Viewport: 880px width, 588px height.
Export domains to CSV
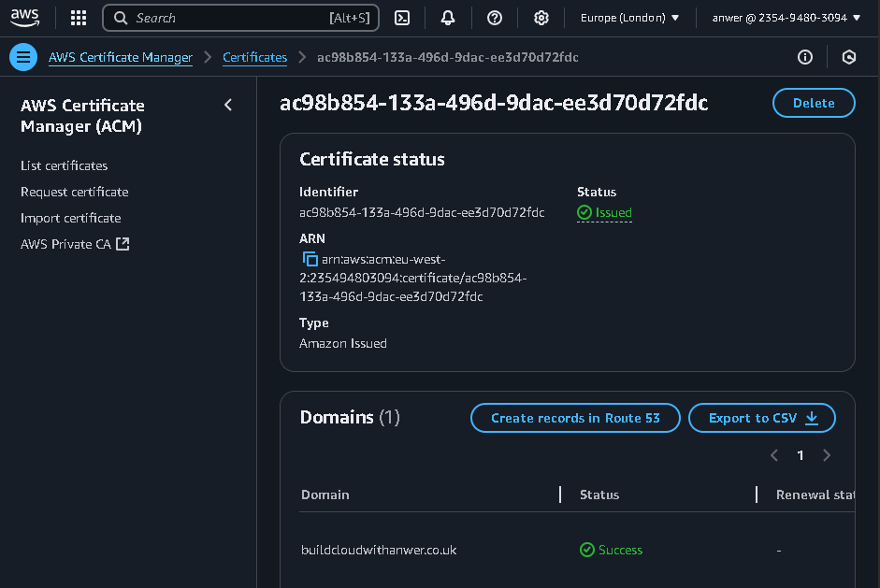(762, 418)
